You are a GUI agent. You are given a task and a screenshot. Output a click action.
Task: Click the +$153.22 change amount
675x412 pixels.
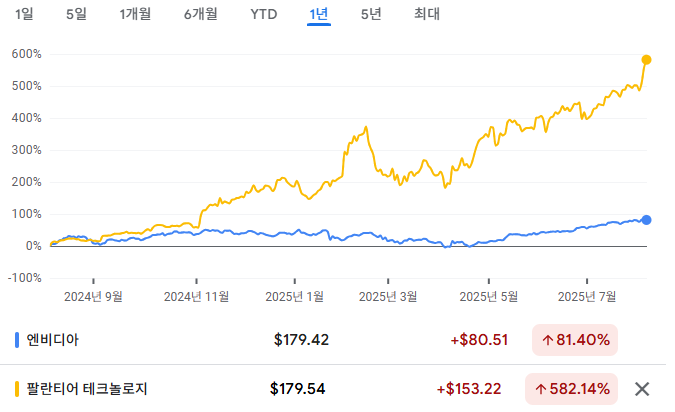(x=469, y=389)
